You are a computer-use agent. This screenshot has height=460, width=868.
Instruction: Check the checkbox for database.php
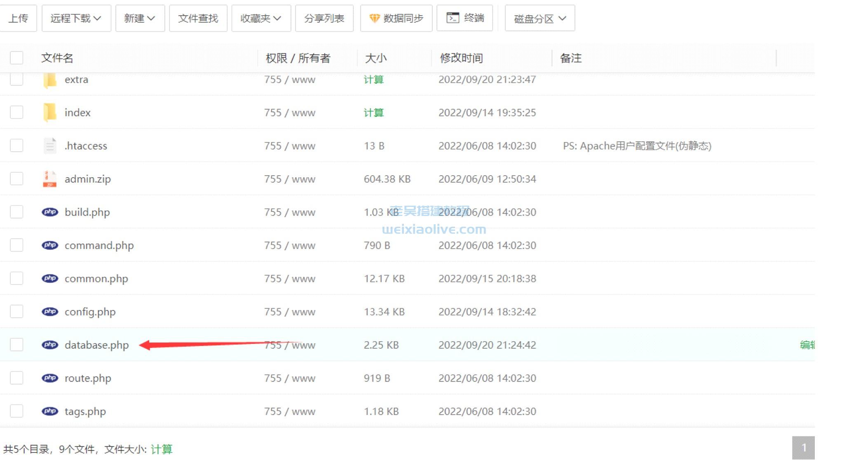[x=16, y=345]
